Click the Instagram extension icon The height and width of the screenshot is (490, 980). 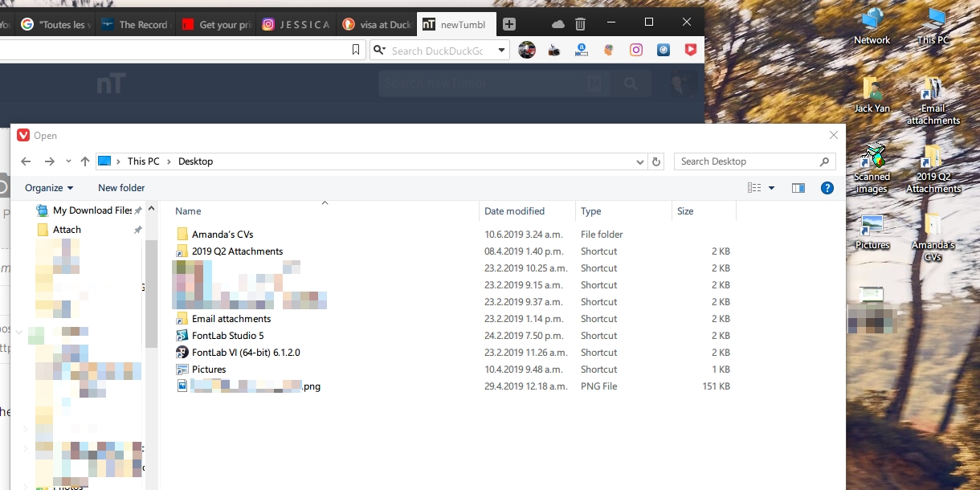pos(636,50)
